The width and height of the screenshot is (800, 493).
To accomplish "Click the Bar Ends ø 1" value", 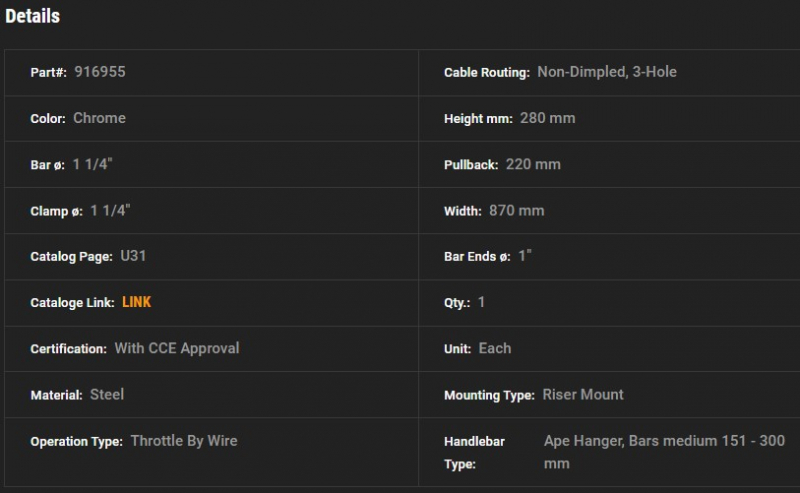I will tap(525, 256).
